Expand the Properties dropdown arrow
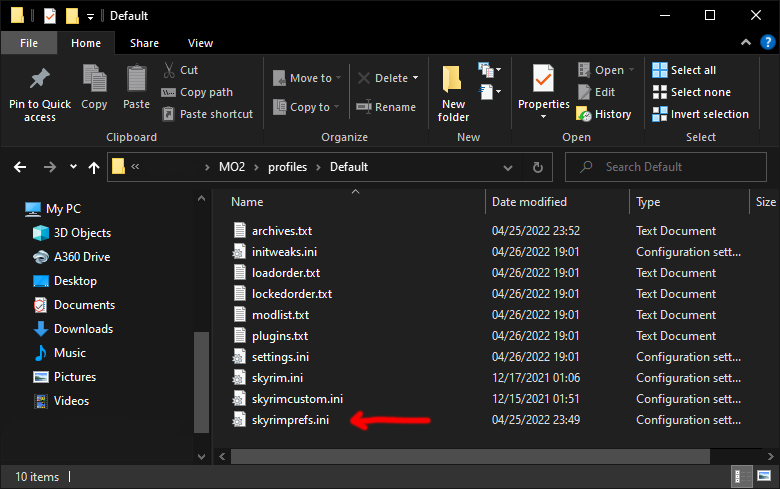 point(543,117)
